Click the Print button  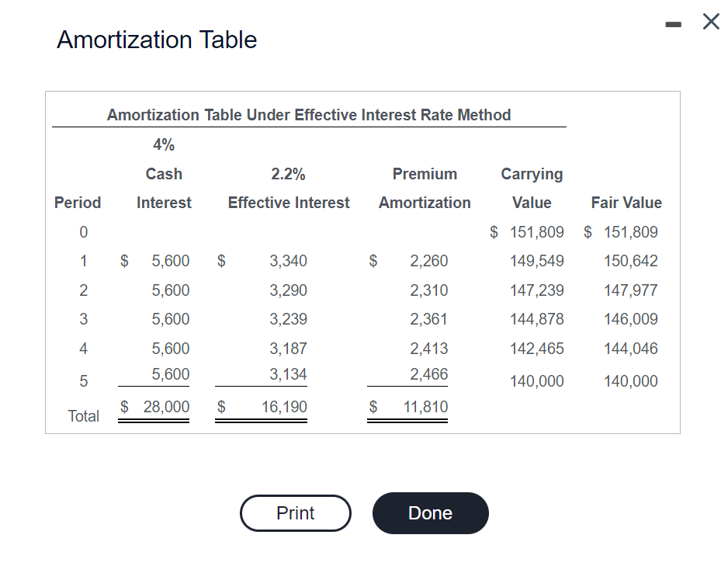(295, 512)
